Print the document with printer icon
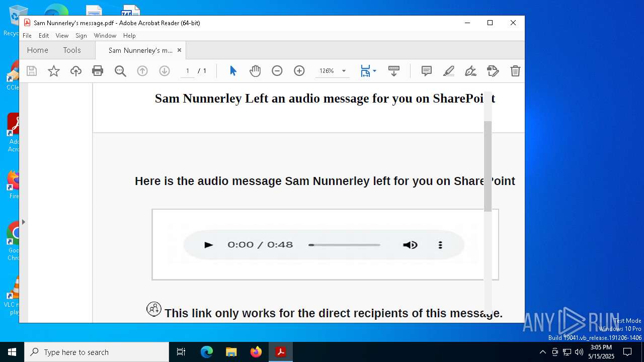Viewport: 644px width, 362px height. tap(98, 71)
